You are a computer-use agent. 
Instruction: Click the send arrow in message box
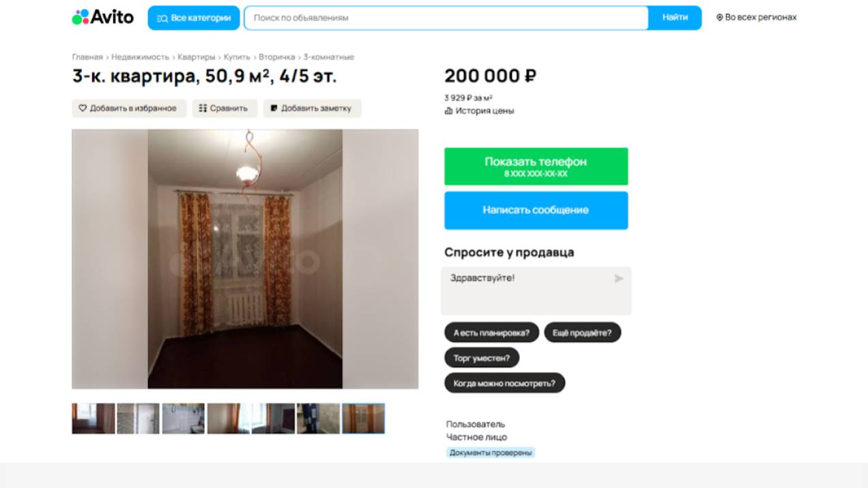619,278
